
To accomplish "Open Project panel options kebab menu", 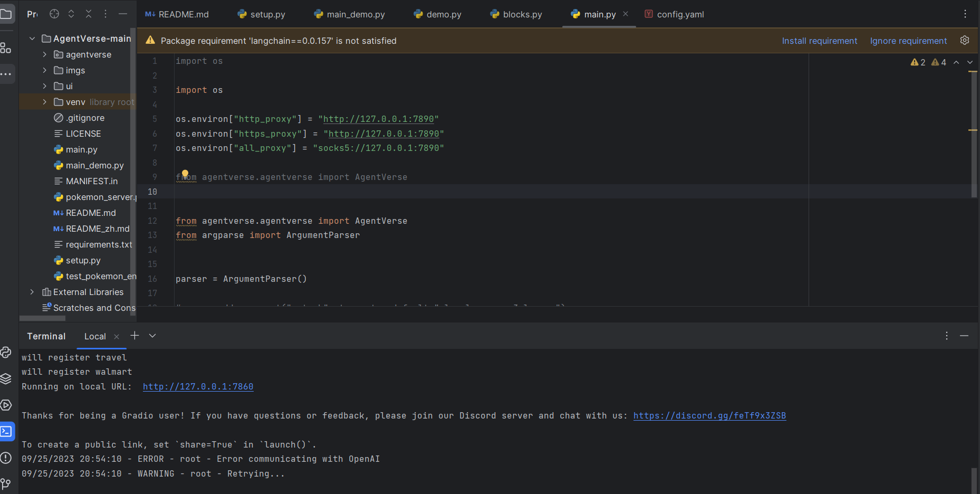I will pos(105,14).
